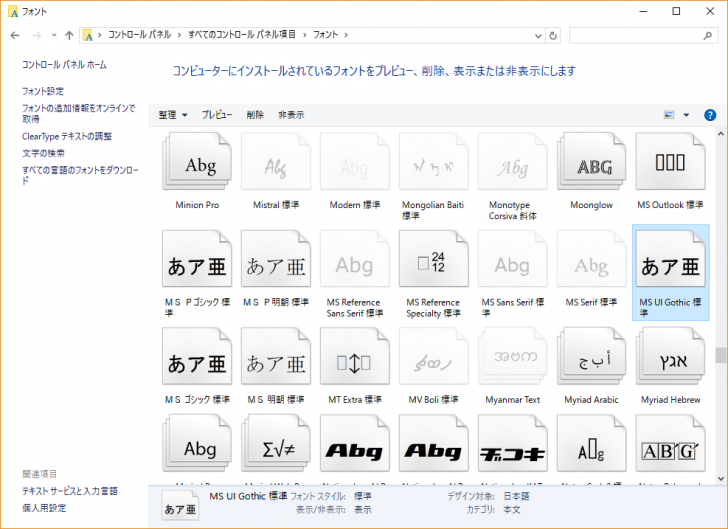Image resolution: width=728 pixels, height=529 pixels.
Task: Select the Myriad Hebrew font icon
Action: 670,356
